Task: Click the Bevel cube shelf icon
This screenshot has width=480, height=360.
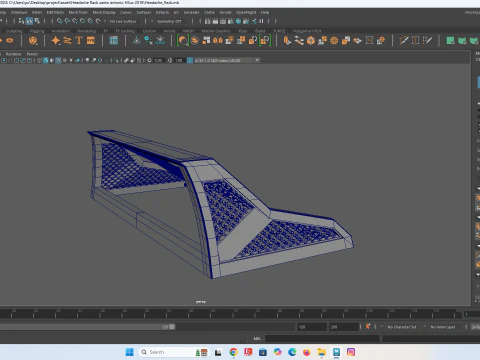Action: (x=311, y=41)
